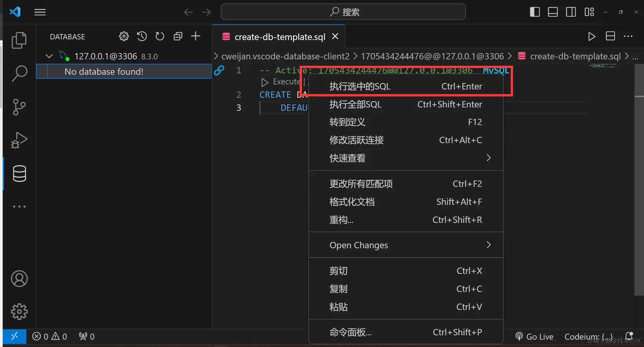Open the Search view in activity bar
This screenshot has width=644, height=347.
click(x=19, y=73)
